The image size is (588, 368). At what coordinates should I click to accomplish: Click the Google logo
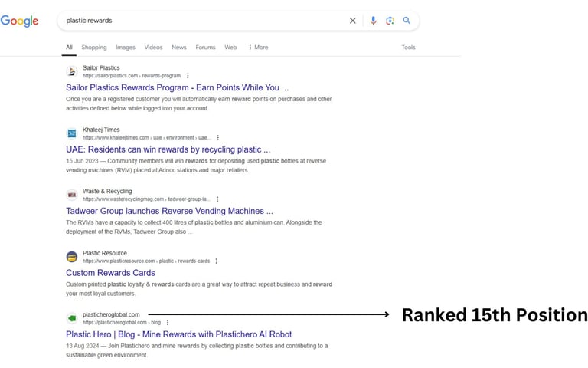(x=19, y=21)
